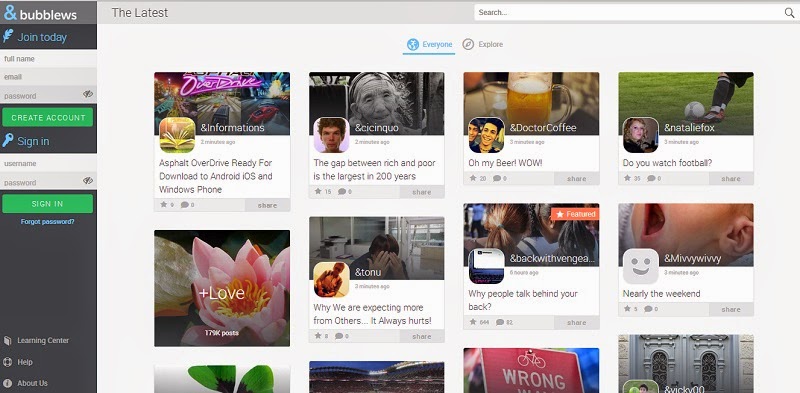Image resolution: width=800 pixels, height=393 pixels.
Task: Open the Why people talk behind your back title
Action: coord(523,300)
